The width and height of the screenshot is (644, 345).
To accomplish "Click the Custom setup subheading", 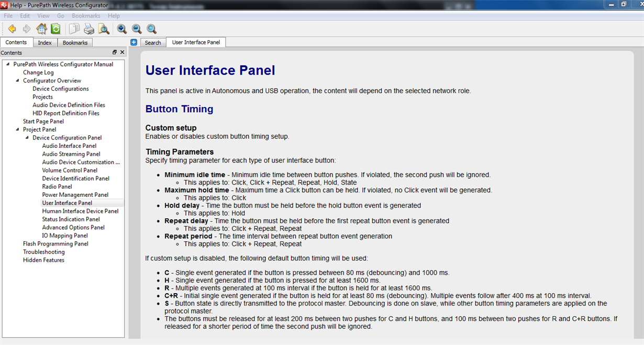I will pyautogui.click(x=171, y=128).
